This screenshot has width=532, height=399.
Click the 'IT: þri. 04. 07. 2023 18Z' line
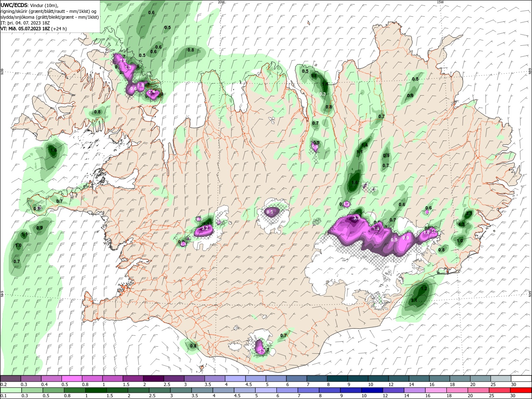(x=25, y=23)
